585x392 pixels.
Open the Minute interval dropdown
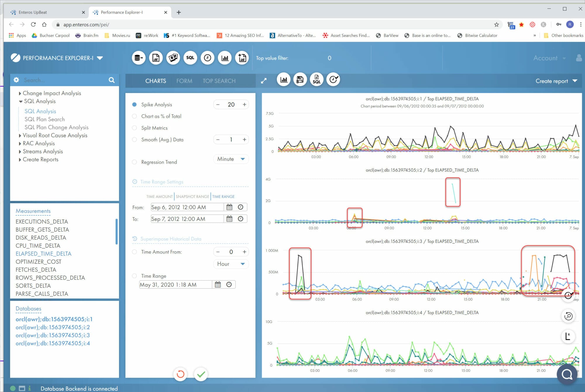(231, 159)
